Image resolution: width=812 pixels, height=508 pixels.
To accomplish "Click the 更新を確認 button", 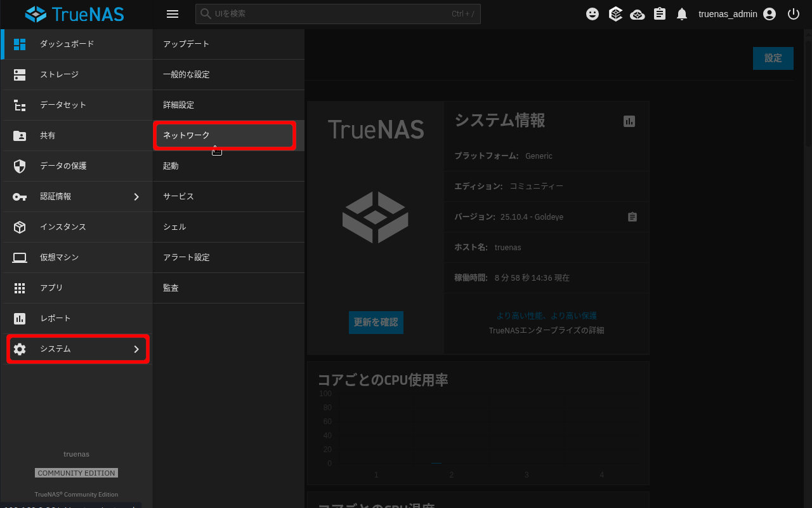I will tap(376, 322).
